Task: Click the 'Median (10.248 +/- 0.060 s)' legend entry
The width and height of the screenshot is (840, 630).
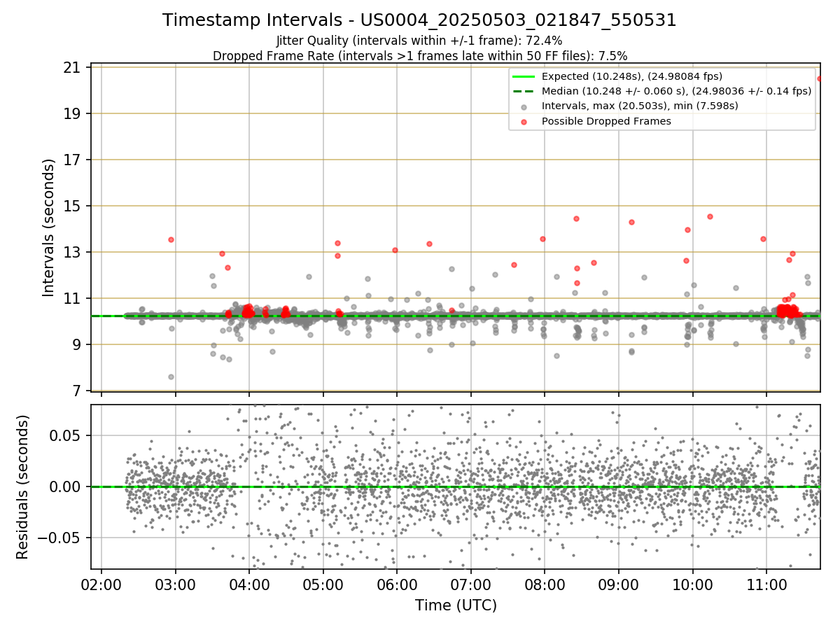Action: [676, 91]
